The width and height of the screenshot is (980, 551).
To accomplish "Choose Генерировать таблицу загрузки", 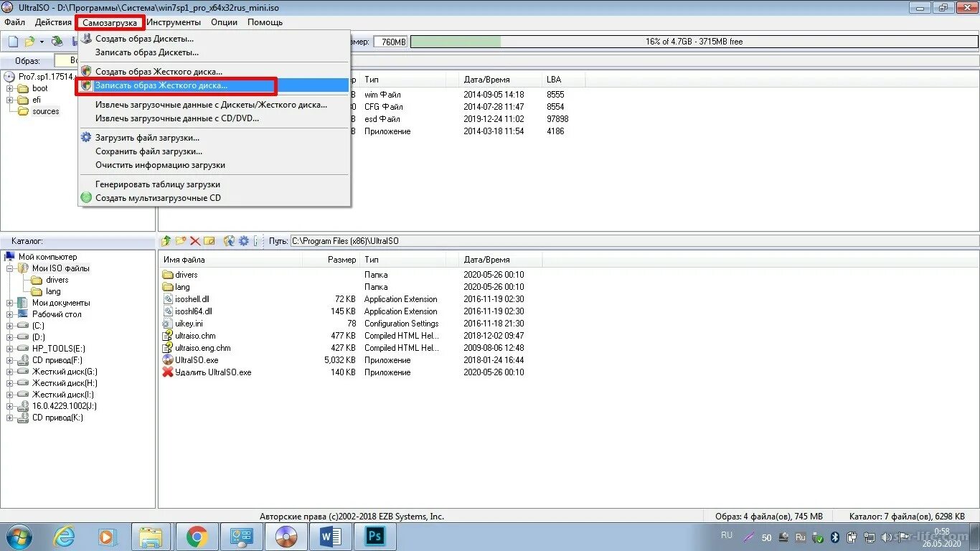I will click(215, 184).
